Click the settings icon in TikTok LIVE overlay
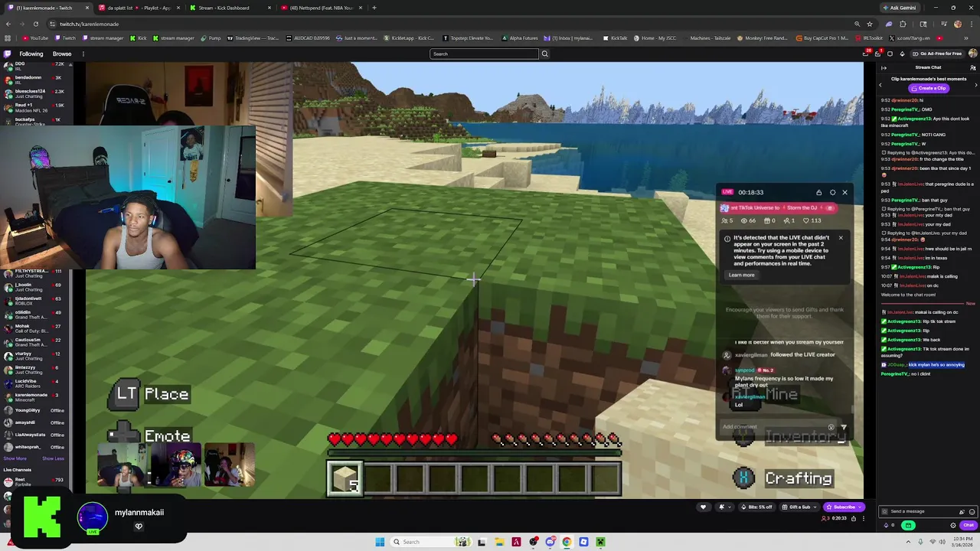Viewport: 980px width, 551px height. coord(832,192)
